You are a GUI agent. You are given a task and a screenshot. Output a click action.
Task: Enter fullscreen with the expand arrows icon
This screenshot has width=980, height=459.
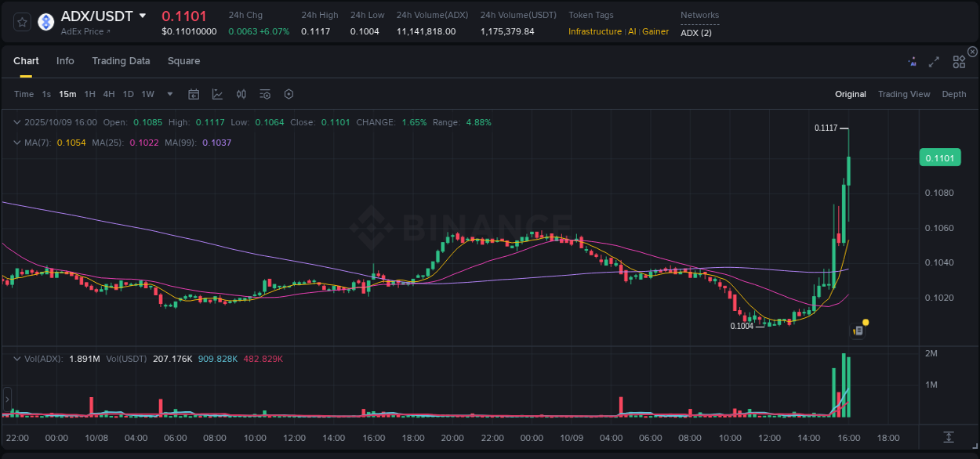point(934,61)
